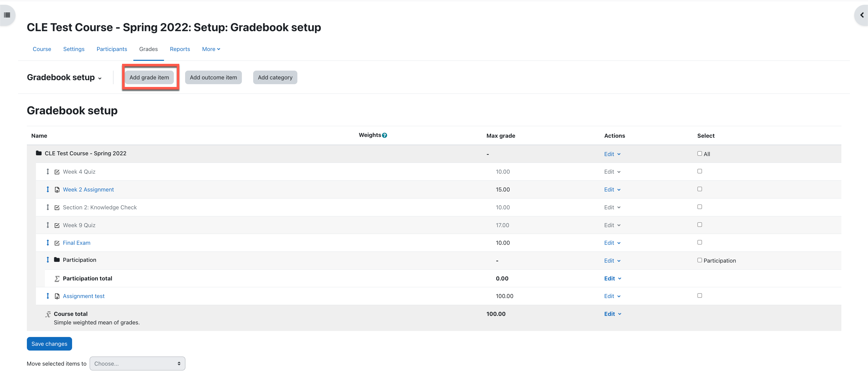Open Edit menu for CLE Test Course row
This screenshot has width=868, height=389.
[612, 154]
